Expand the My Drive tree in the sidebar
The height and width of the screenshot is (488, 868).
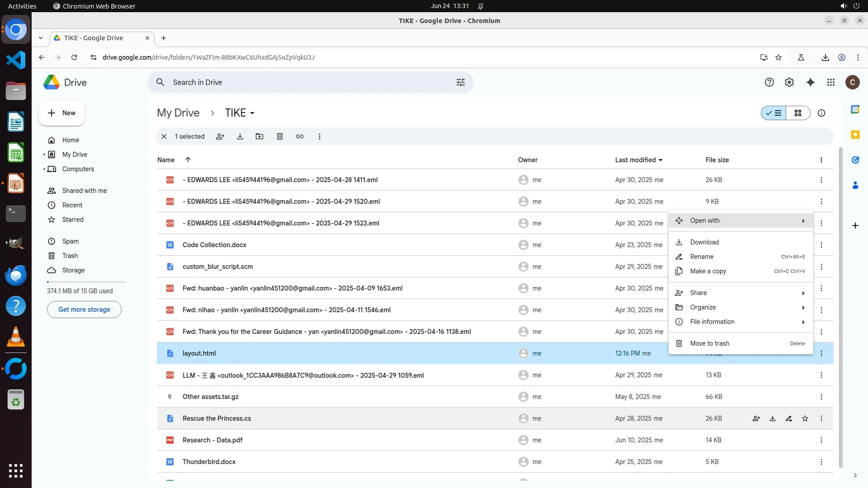coord(44,155)
